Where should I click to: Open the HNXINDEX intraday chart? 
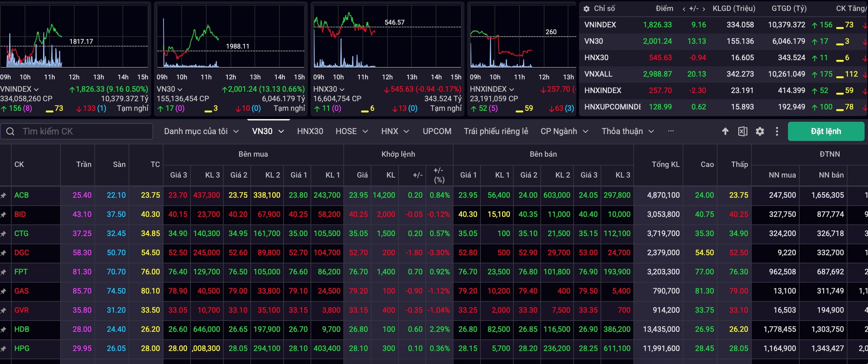point(523,36)
